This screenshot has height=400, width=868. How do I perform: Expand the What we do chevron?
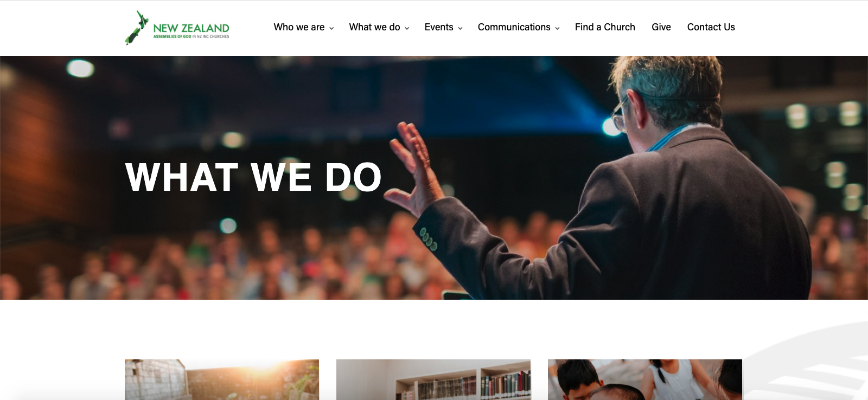click(x=407, y=28)
